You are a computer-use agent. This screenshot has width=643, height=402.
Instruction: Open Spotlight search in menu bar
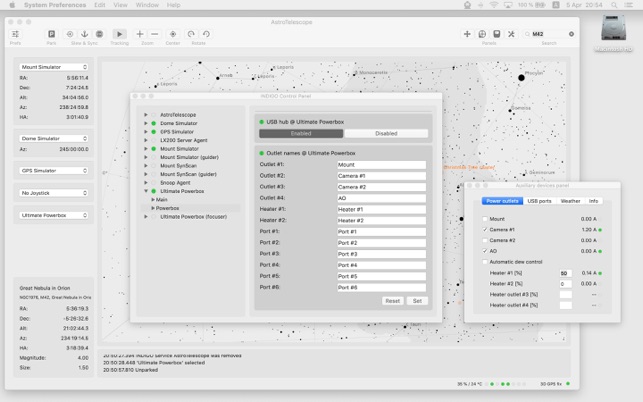(614, 5)
